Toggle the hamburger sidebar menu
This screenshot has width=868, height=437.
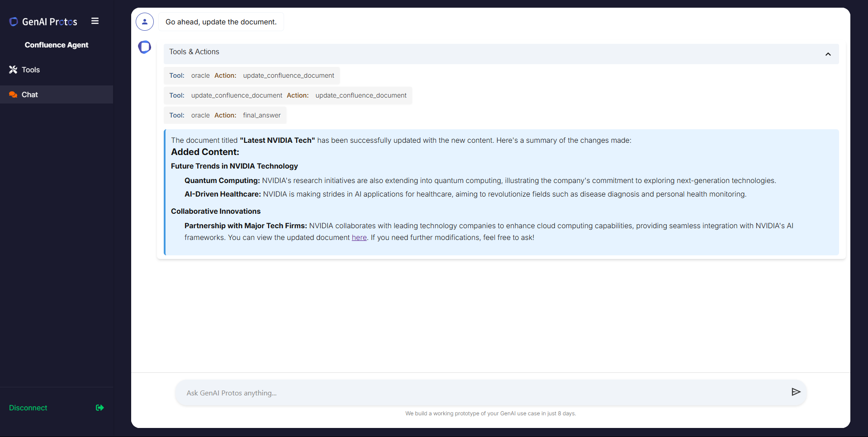point(95,21)
